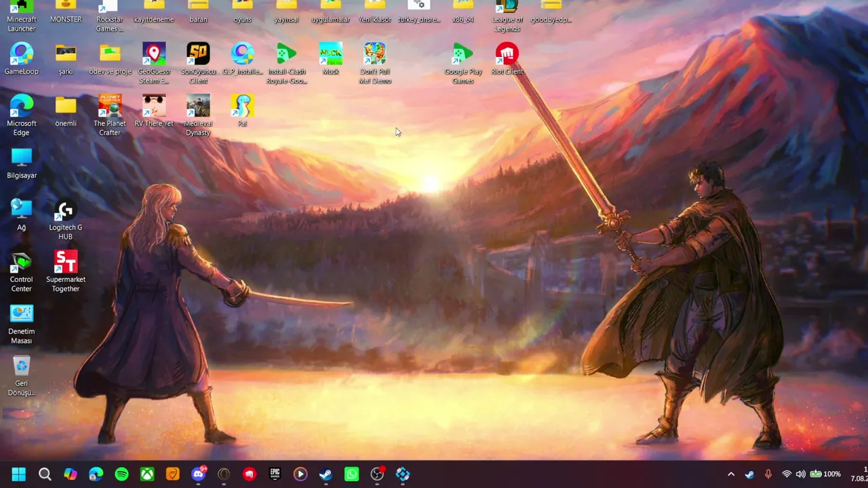The height and width of the screenshot is (488, 868).
Task: Click the Medieval Dynasty shortcut
Action: (x=198, y=115)
